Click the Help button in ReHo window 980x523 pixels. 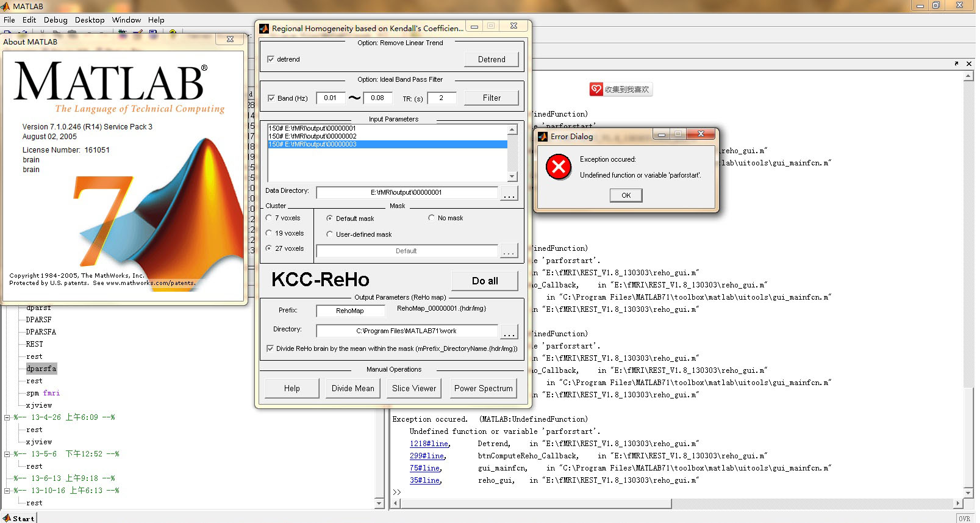tap(291, 388)
